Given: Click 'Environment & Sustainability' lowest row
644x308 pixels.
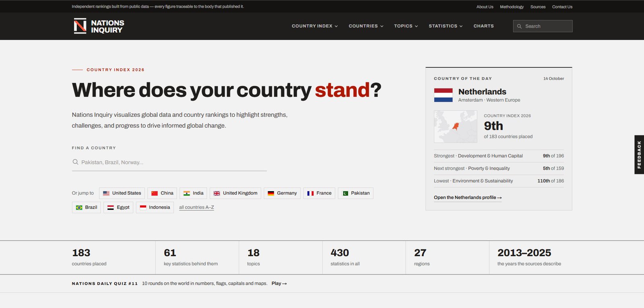Looking at the screenshot, I should [499, 181].
